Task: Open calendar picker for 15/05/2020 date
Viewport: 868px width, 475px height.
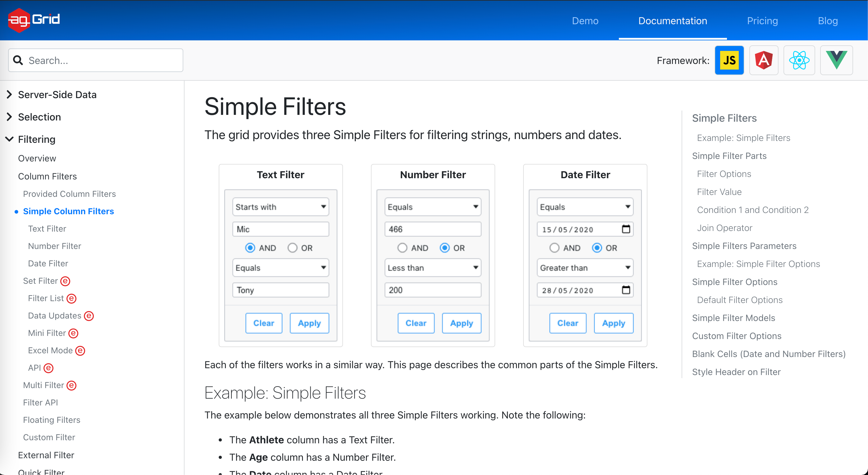Action: (x=626, y=229)
